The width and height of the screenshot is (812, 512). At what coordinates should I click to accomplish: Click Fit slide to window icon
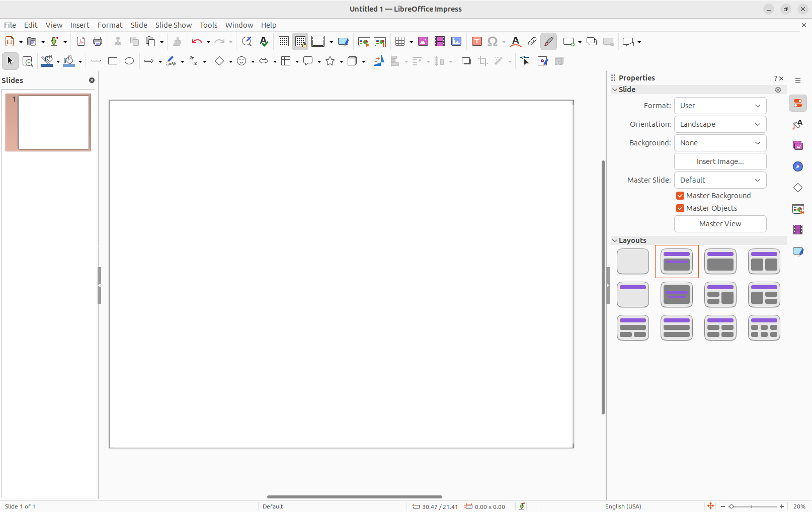(x=710, y=506)
